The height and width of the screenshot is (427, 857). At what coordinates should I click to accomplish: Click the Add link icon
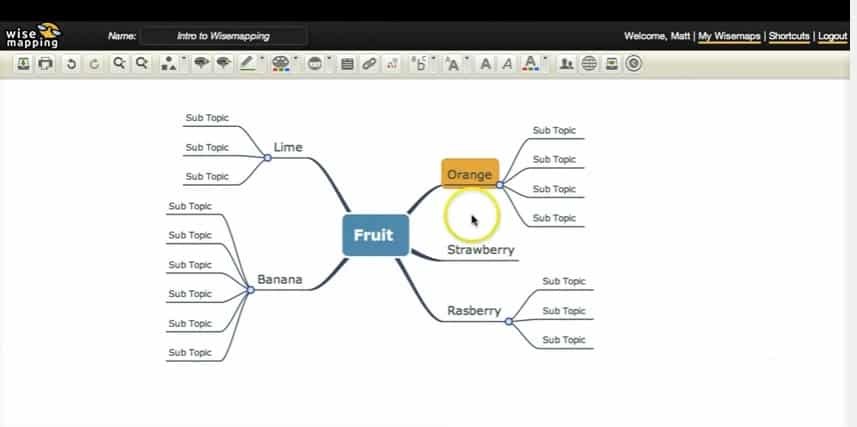point(369,64)
